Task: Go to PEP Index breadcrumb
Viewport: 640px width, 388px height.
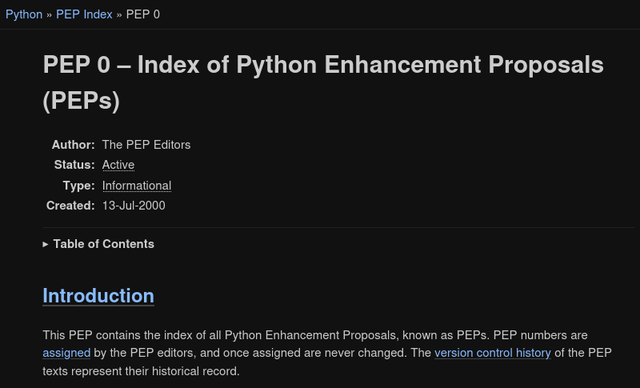Action: (84, 14)
